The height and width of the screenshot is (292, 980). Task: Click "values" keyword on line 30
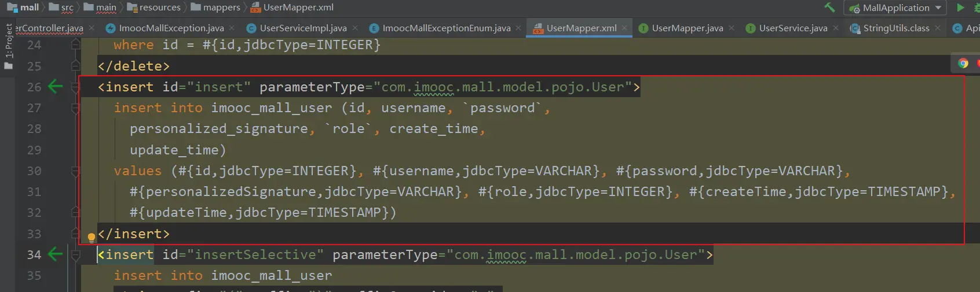138,171
